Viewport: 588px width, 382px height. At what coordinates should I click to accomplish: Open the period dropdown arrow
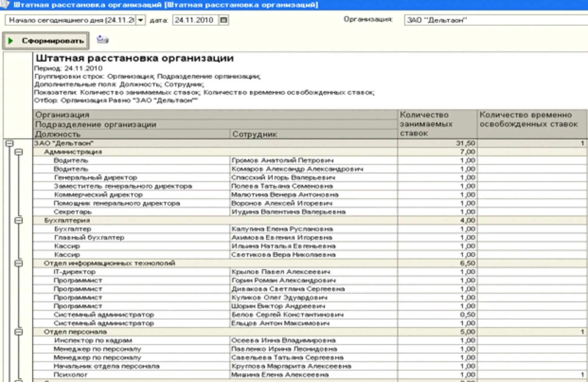(140, 20)
